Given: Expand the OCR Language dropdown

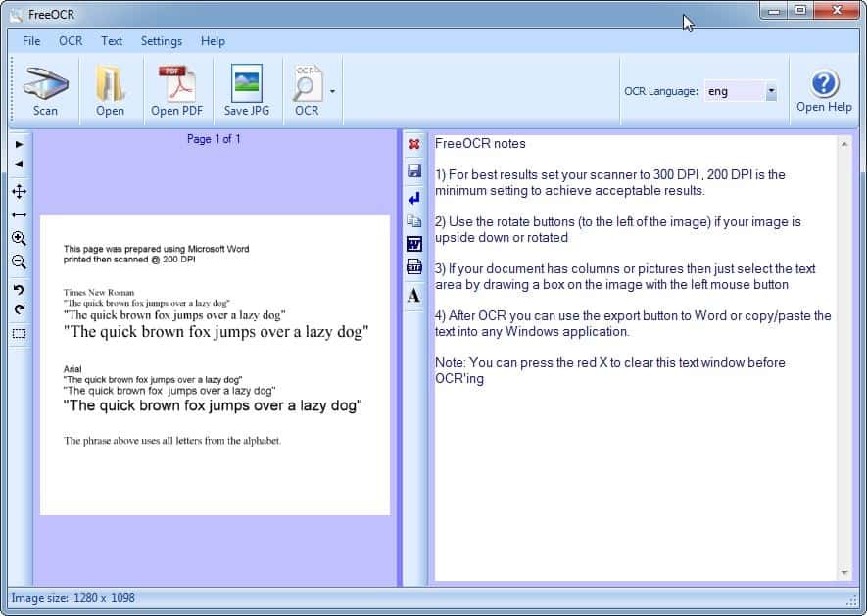Looking at the screenshot, I should coord(771,91).
